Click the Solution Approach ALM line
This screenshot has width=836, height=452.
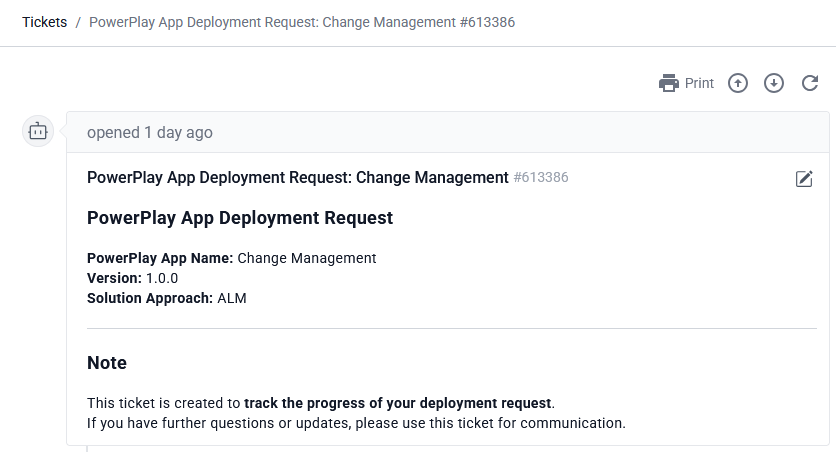(x=166, y=298)
